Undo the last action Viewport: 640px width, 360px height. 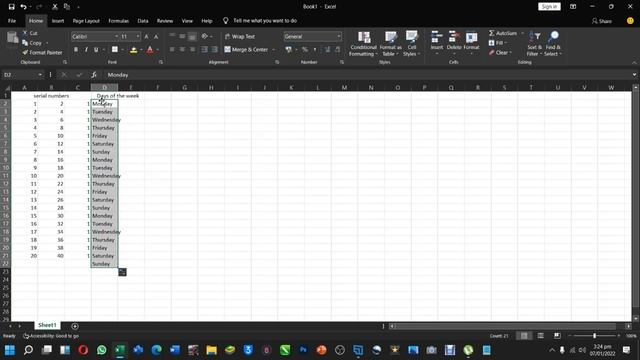tap(23, 7)
